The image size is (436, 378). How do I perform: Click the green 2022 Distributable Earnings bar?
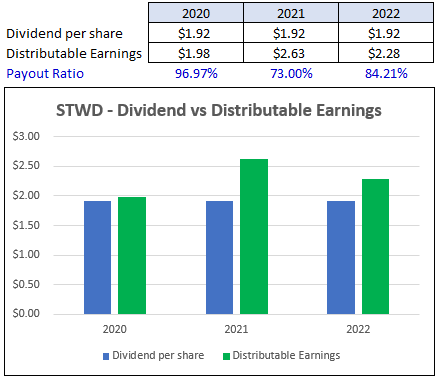tap(375, 246)
